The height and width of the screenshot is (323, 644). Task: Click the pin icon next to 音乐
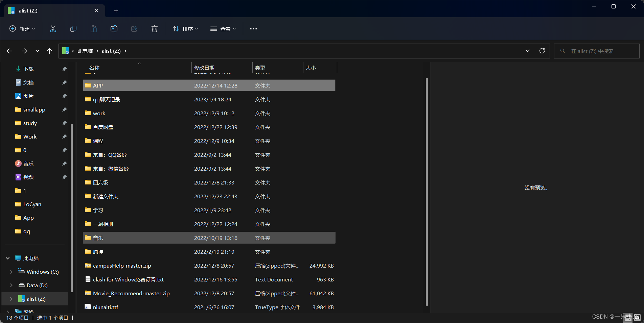[x=64, y=164]
